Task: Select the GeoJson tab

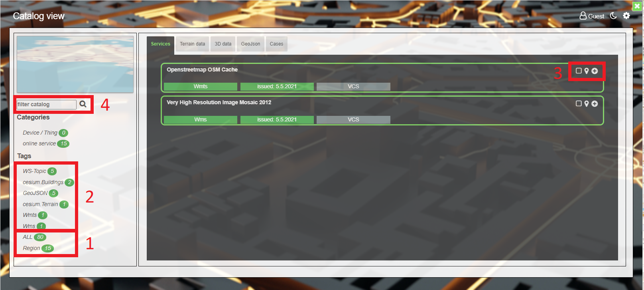Action: [x=250, y=44]
